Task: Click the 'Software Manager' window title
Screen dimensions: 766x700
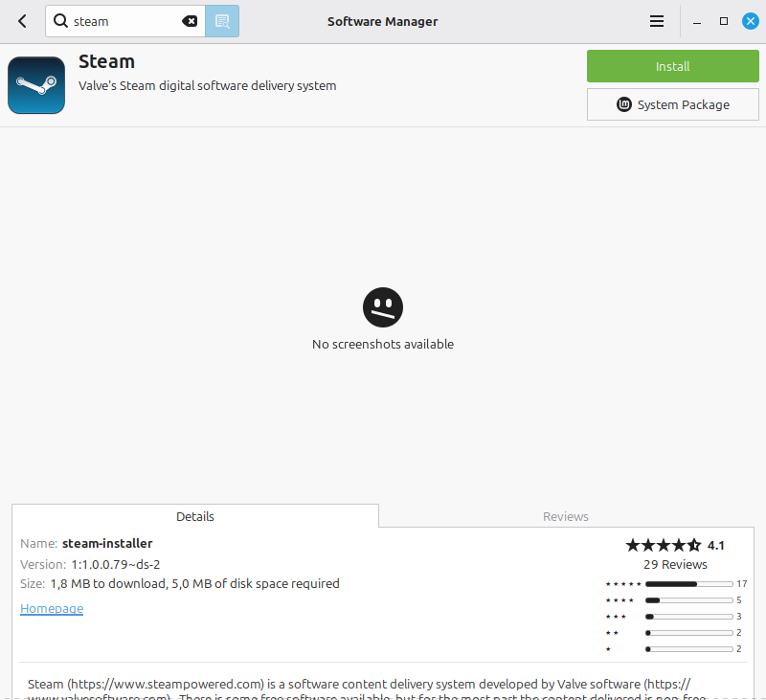Action: coord(382,21)
